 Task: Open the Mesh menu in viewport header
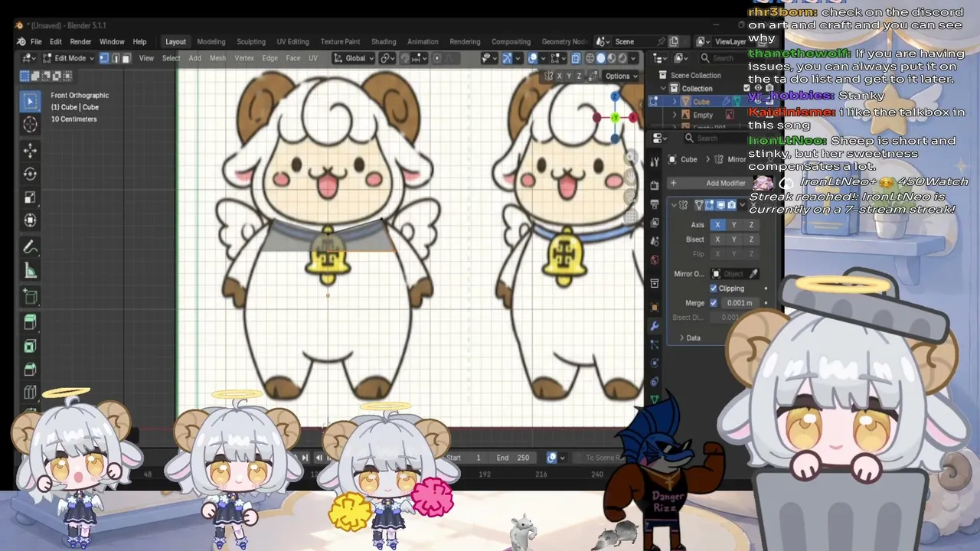217,58
